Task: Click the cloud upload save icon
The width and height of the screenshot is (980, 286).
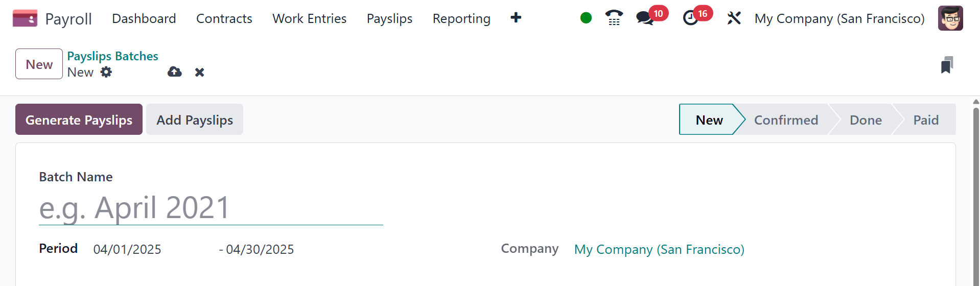Action: coord(175,72)
